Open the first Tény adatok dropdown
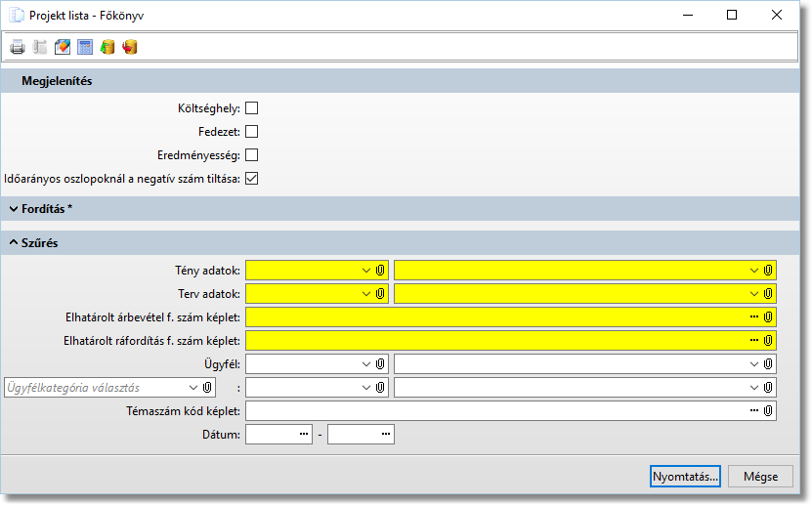Viewport: 812px width, 506px height. [x=365, y=270]
